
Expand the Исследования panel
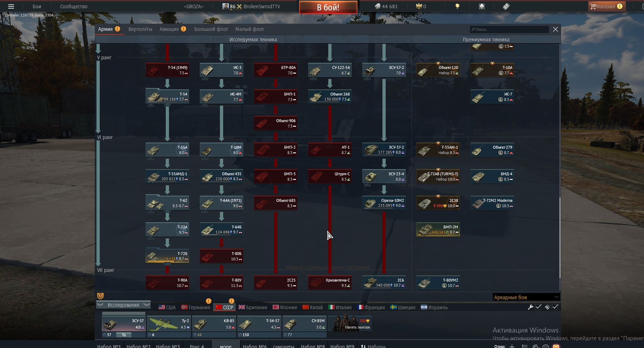(x=123, y=305)
